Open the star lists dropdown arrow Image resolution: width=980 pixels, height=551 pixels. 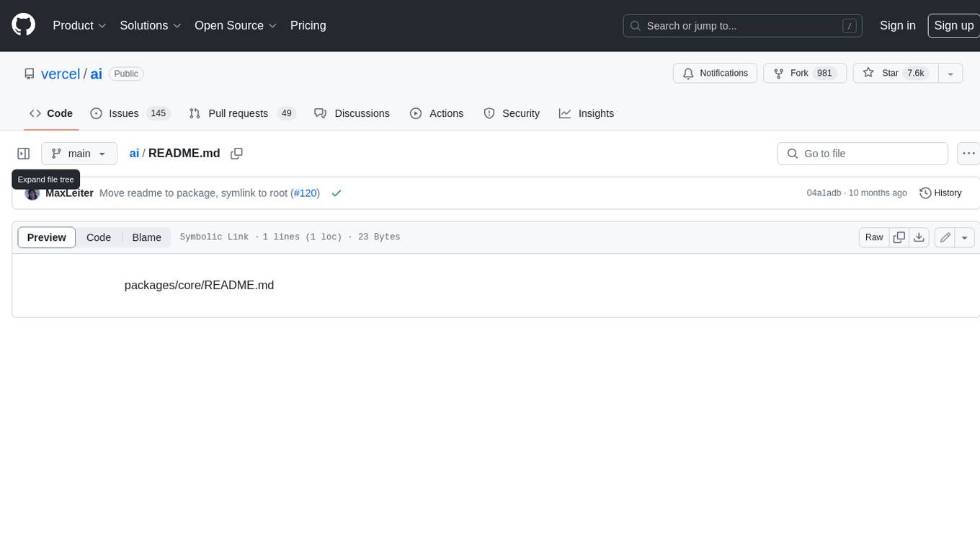coord(950,73)
